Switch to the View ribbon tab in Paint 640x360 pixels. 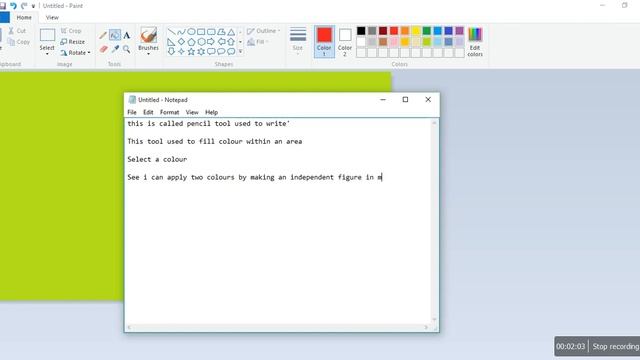(x=52, y=18)
